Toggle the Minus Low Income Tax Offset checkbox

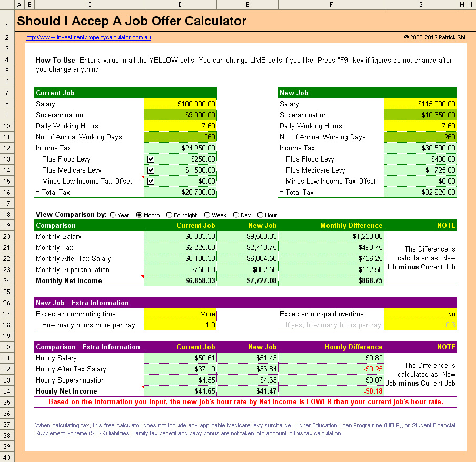(x=151, y=182)
